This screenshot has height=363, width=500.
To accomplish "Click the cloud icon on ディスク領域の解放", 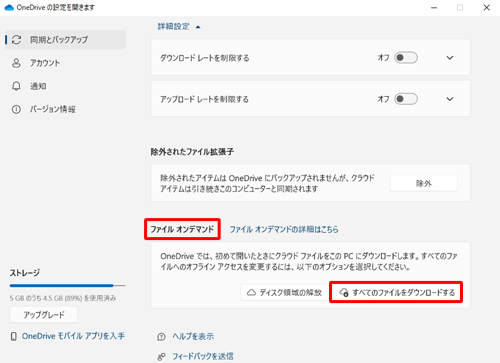I will click(251, 292).
